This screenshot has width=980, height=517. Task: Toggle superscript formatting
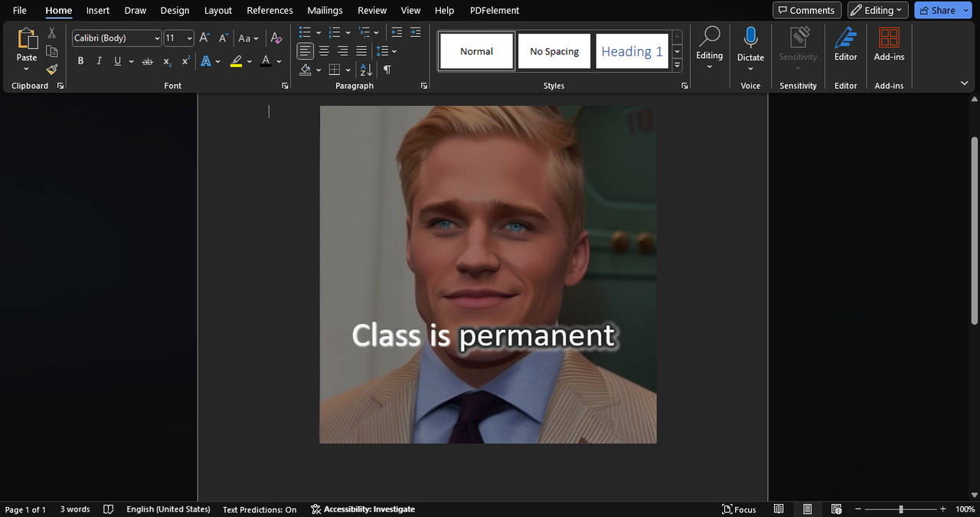[185, 61]
